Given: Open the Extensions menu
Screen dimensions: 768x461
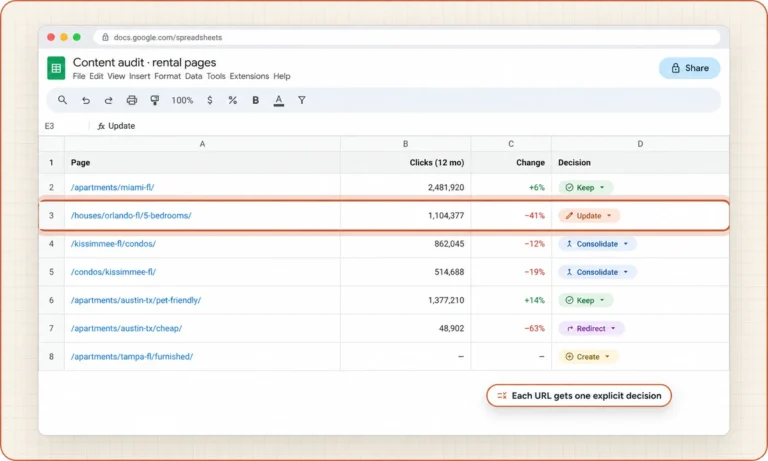Looking at the screenshot, I should pos(249,76).
